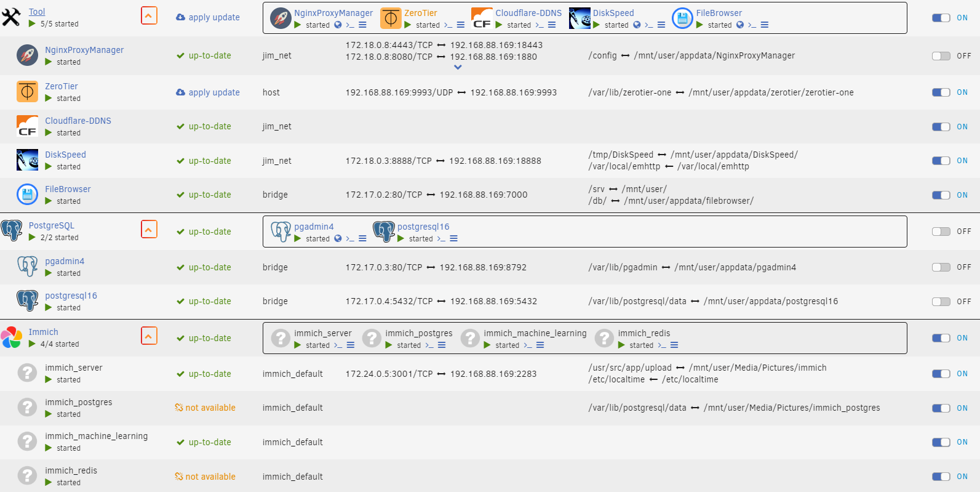The height and width of the screenshot is (492, 980).
Task: Open console for Cloudflare-DDNS in preview
Action: [x=540, y=25]
